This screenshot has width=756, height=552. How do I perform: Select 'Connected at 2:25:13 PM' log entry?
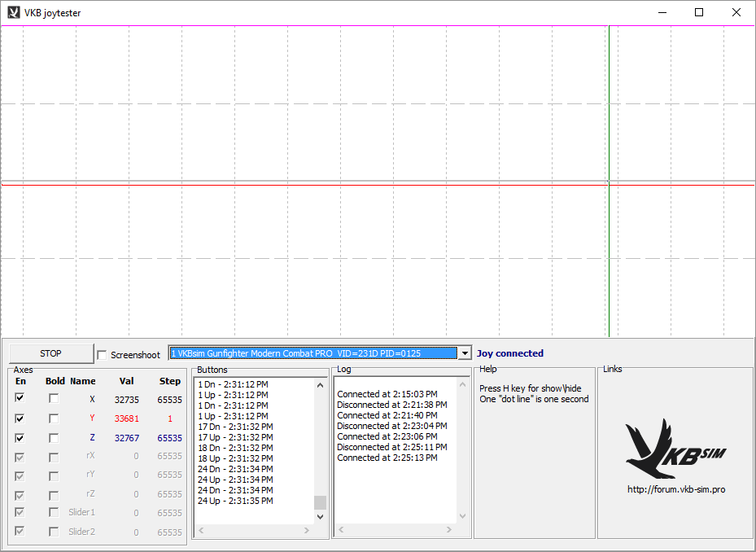[387, 458]
